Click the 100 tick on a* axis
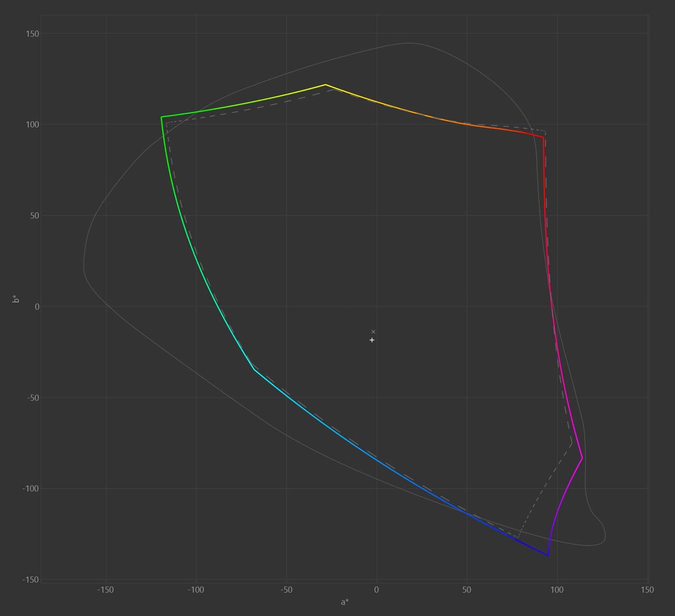The width and height of the screenshot is (675, 616). 557,590
